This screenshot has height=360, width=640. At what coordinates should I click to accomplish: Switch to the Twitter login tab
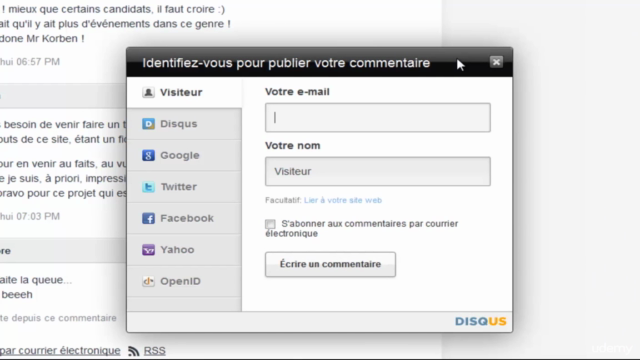point(184,187)
